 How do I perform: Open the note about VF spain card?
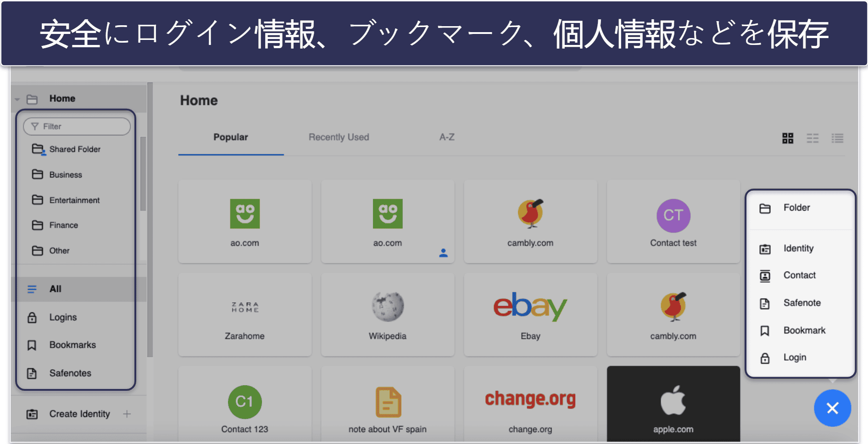(388, 404)
